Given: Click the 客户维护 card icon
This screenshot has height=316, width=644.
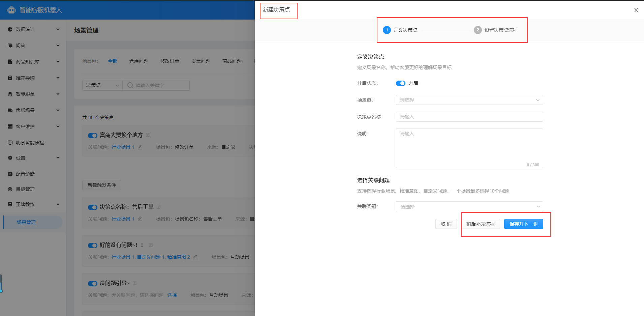Looking at the screenshot, I should coord(10,126).
